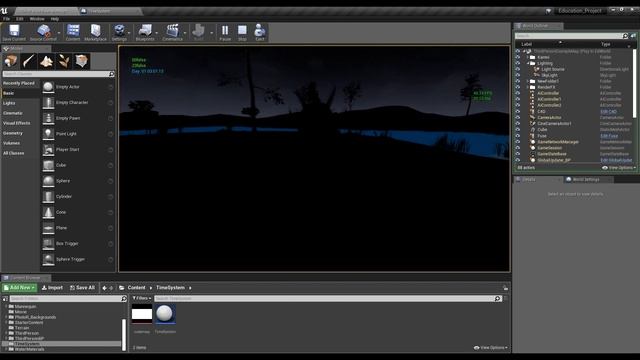Toggle visibility eye for SkyLight
The width and height of the screenshot is (640, 360).
518,76
